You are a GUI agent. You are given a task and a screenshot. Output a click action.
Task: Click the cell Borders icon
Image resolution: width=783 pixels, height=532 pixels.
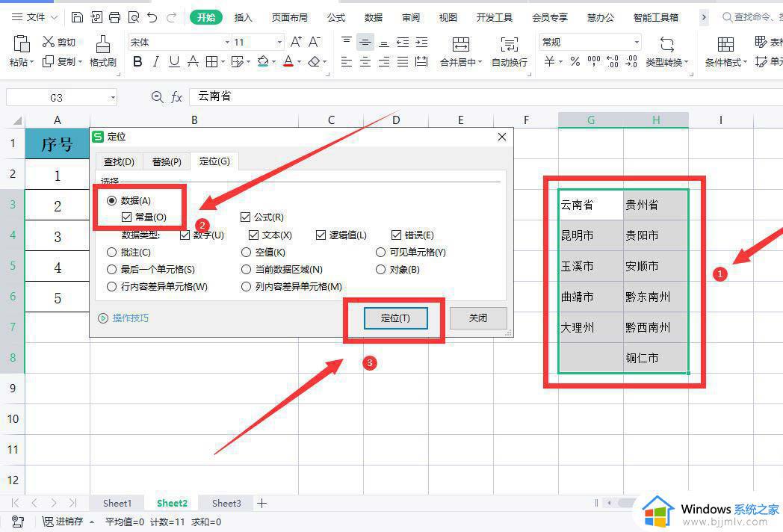coord(211,61)
